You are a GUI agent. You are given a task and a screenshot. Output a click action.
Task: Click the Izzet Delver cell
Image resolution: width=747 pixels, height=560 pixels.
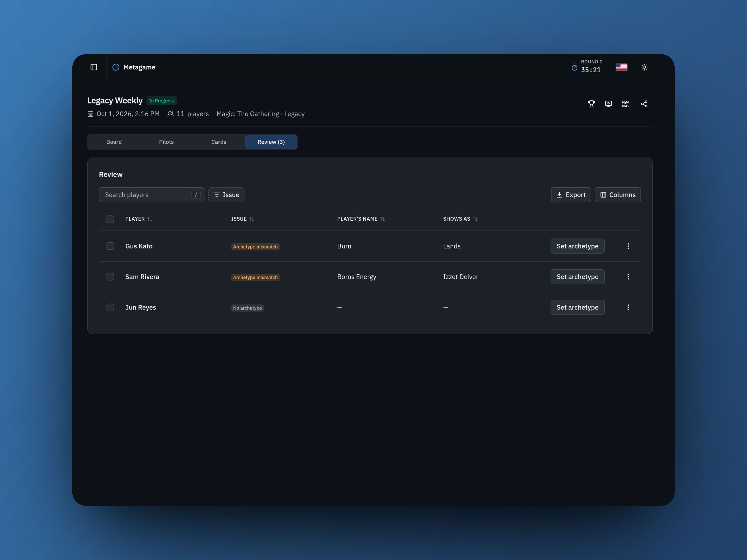point(461,277)
